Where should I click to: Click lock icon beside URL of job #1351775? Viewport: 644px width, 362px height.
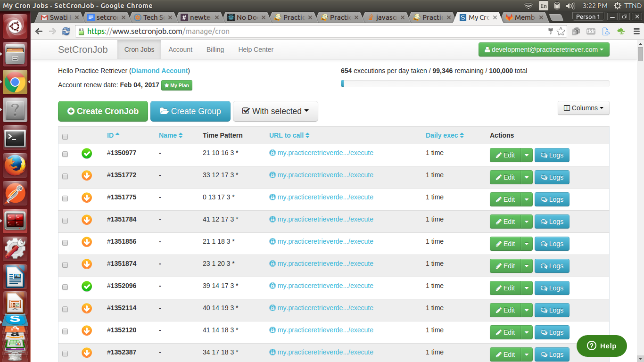[x=272, y=197]
